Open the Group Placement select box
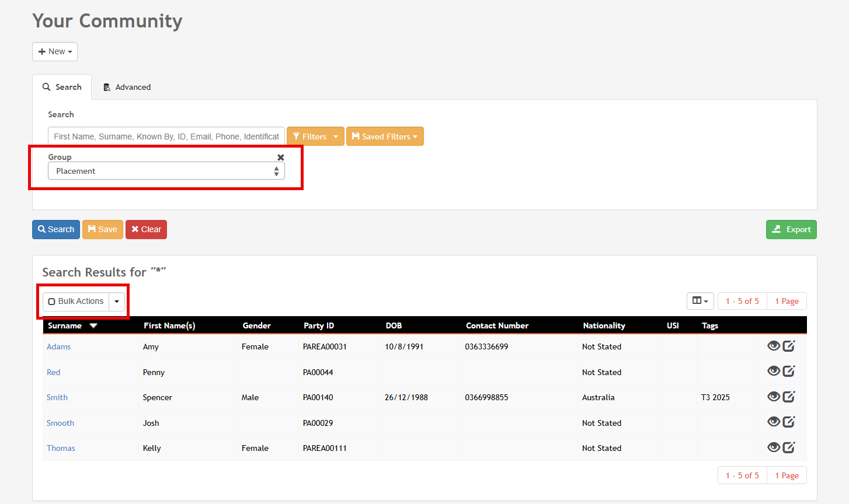 (x=166, y=171)
